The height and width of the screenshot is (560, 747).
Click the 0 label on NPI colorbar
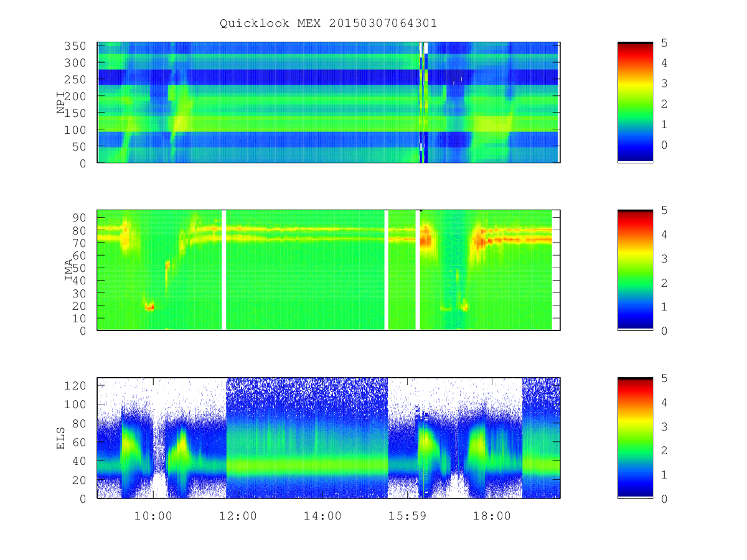[x=664, y=145]
